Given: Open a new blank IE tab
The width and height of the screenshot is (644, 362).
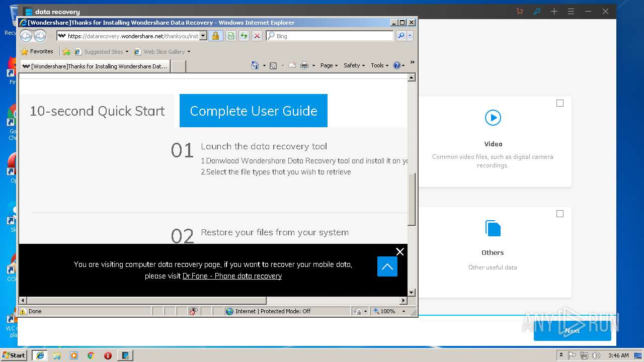Looking at the screenshot, I should (x=179, y=66).
